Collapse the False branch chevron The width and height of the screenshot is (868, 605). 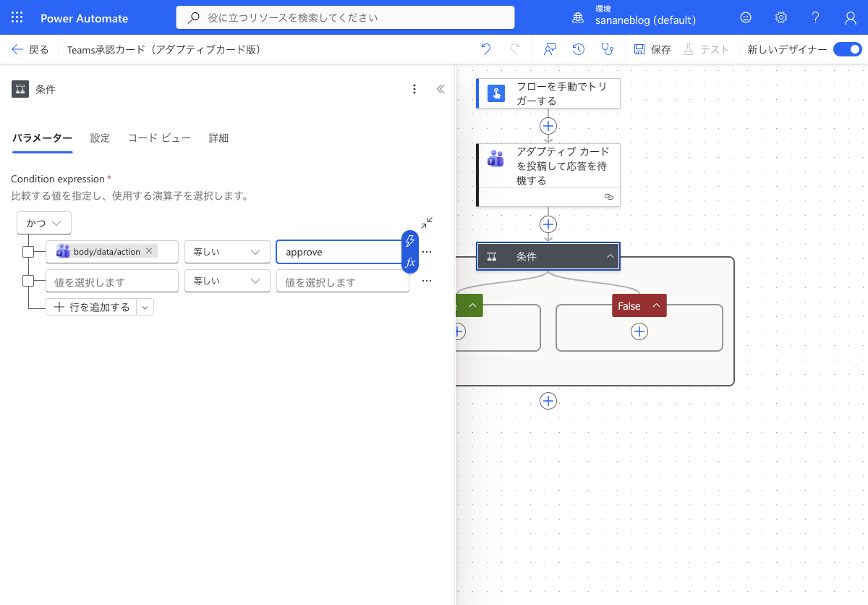[x=657, y=305]
